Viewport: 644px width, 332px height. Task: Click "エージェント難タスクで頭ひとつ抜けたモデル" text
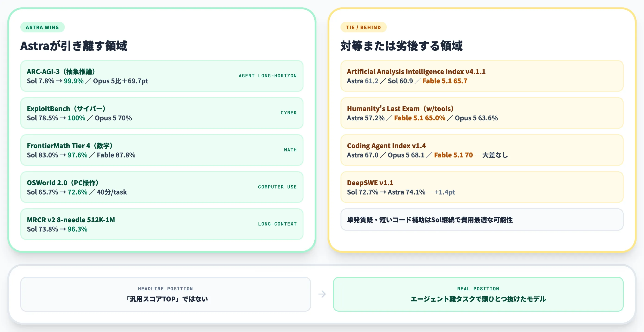pos(478,299)
